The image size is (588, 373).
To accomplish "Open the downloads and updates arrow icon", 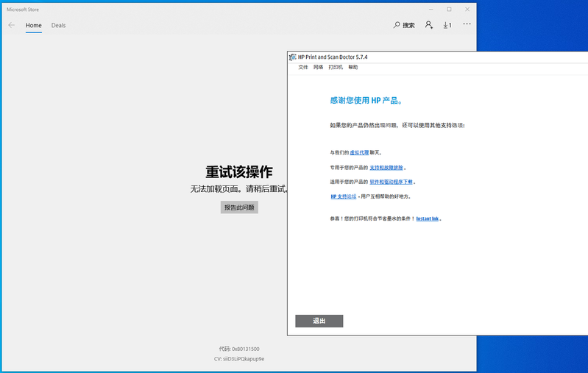I will pos(447,25).
